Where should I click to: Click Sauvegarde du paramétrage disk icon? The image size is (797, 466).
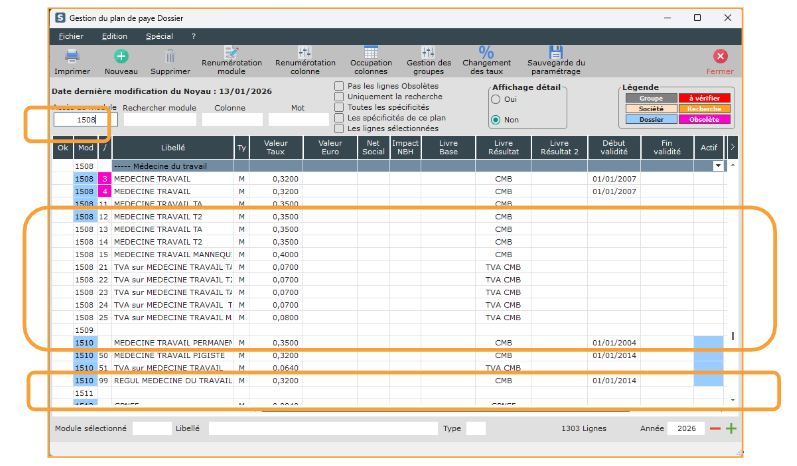(556, 53)
